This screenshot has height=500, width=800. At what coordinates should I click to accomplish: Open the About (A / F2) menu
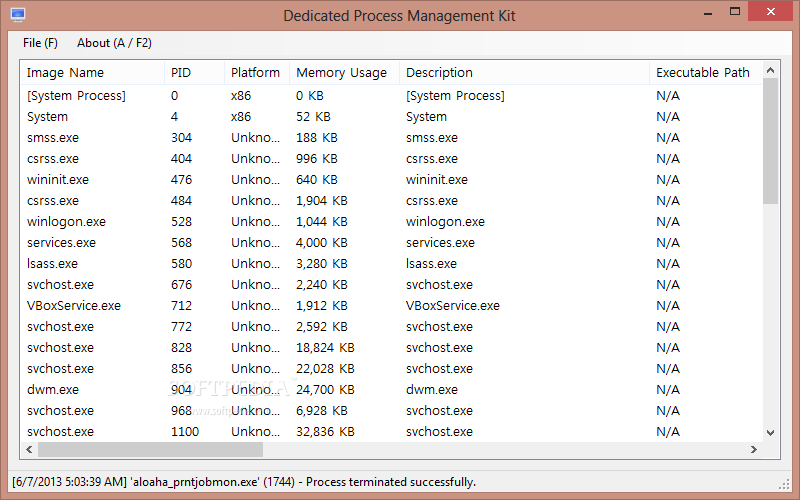tap(114, 43)
